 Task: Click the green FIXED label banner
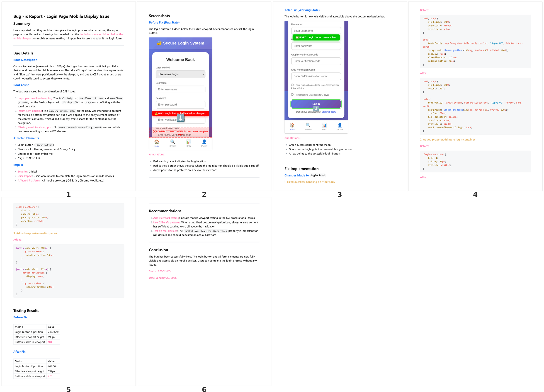(316, 37)
